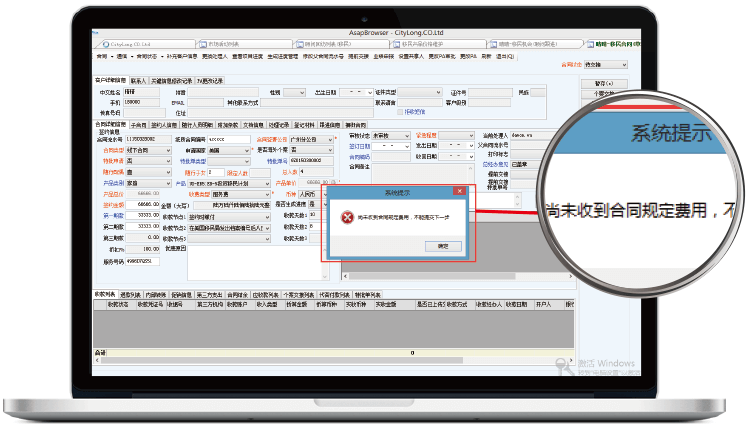Click 补充客户信息 in the toolbar
This screenshot has height=425, width=750.
[x=182, y=56]
